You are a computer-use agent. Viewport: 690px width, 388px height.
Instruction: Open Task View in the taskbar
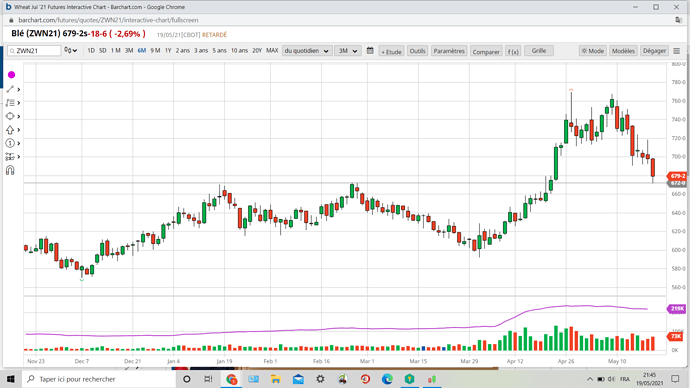(x=209, y=379)
